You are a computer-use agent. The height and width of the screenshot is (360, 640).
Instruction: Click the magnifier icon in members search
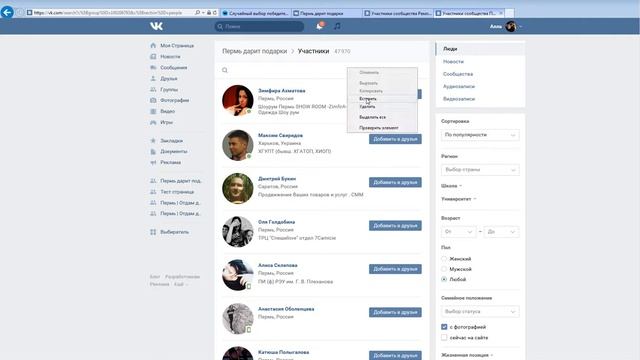224,70
